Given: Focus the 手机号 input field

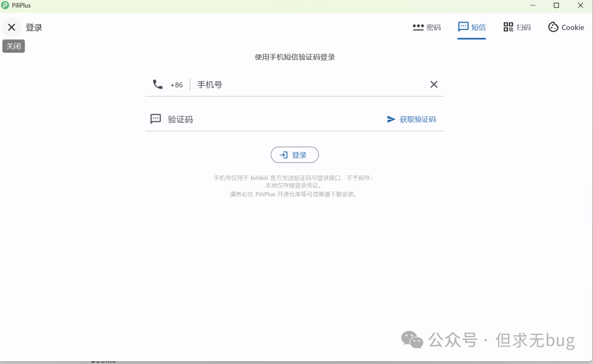Looking at the screenshot, I should coord(307,85).
